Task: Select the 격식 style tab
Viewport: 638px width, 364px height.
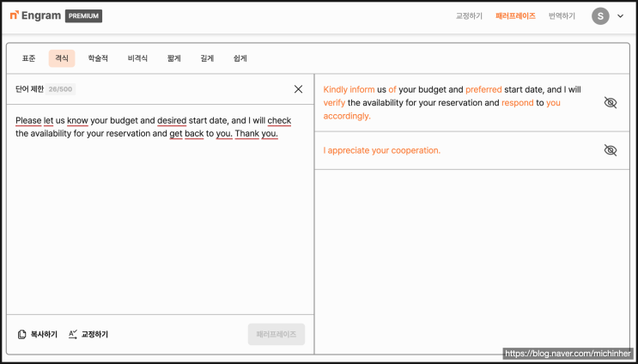Action: [62, 58]
